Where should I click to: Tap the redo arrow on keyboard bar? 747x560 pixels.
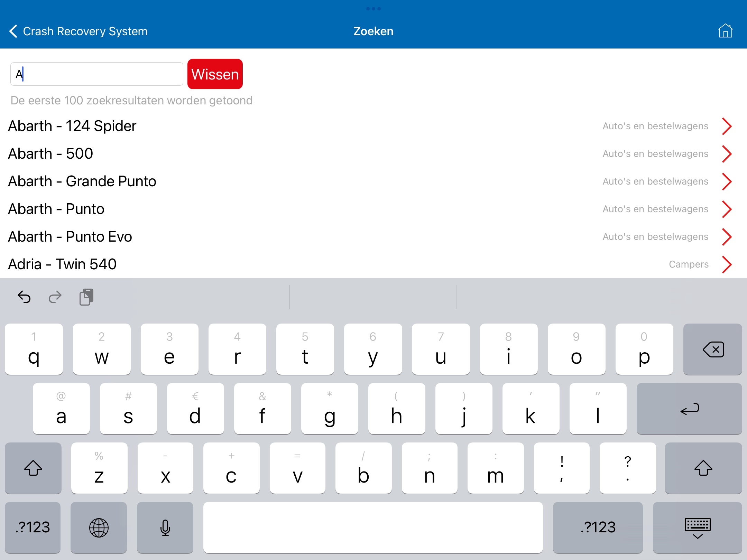55,297
